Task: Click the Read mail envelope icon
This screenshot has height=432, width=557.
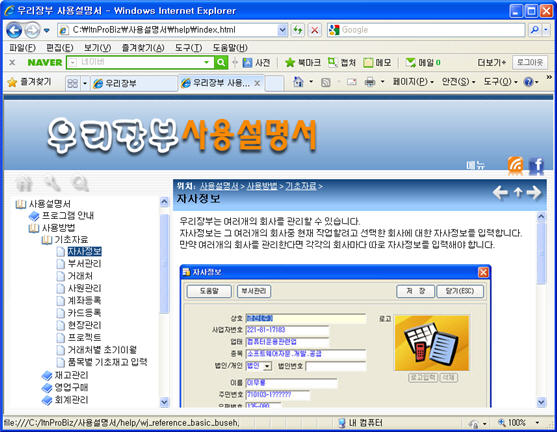Action: coord(351,82)
